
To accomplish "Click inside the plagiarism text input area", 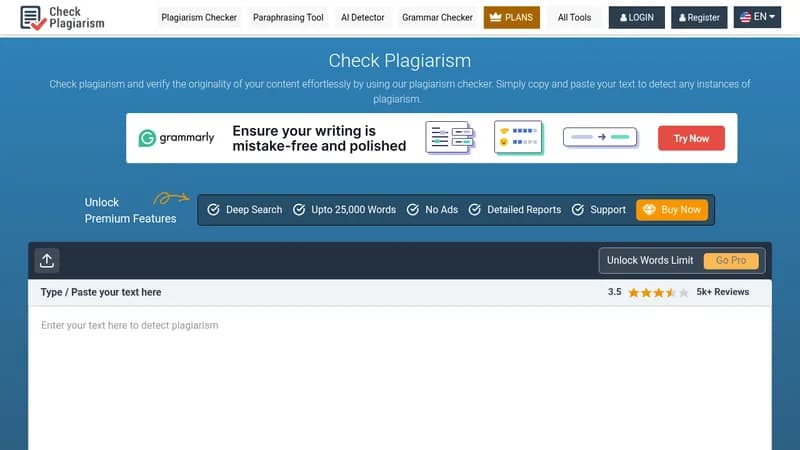I will coord(399,378).
